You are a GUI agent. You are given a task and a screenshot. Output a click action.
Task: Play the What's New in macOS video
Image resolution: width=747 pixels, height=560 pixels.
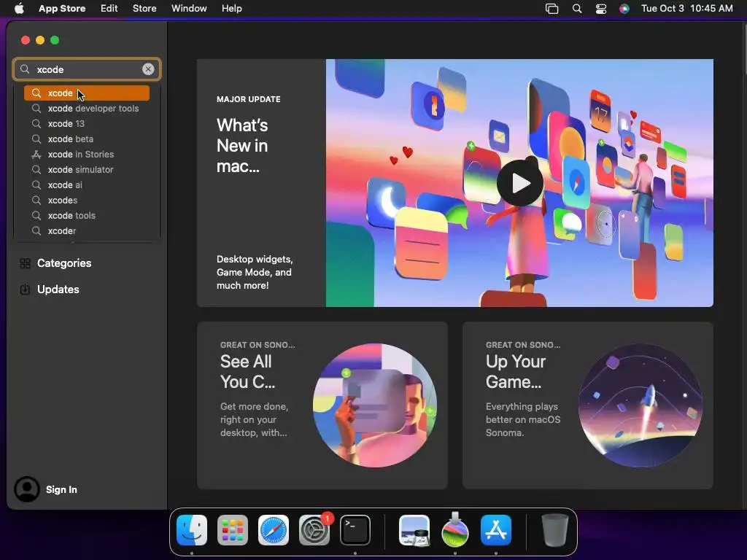tap(519, 183)
